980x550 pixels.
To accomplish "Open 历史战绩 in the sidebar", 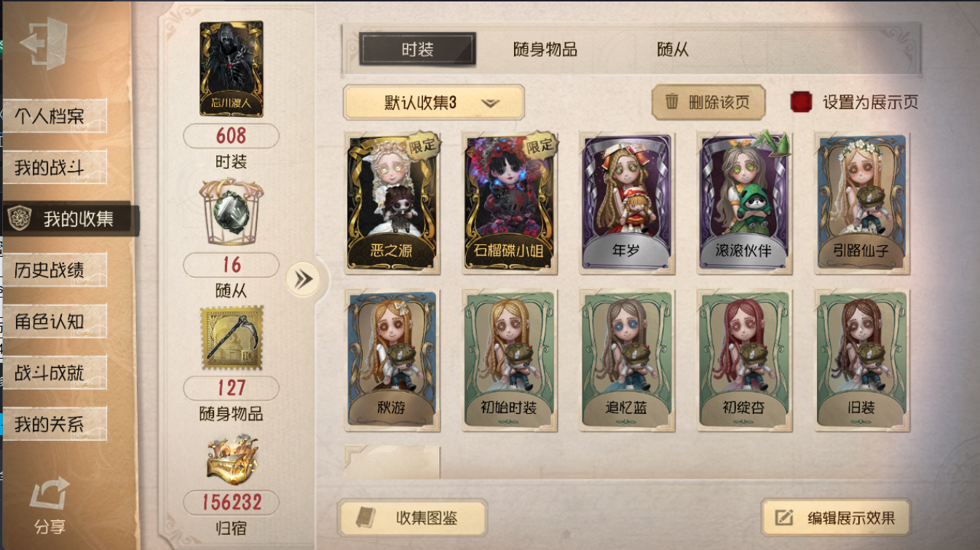I will (55, 271).
